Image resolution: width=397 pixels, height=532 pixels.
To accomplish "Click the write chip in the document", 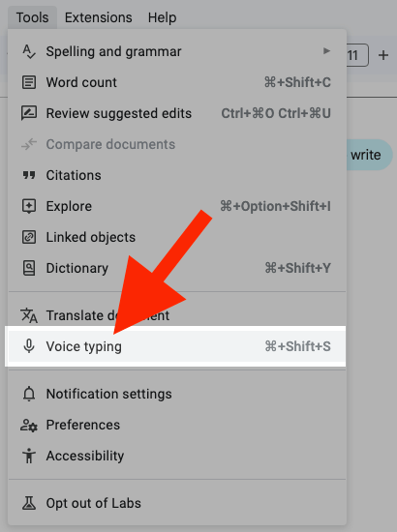I will coord(369,155).
